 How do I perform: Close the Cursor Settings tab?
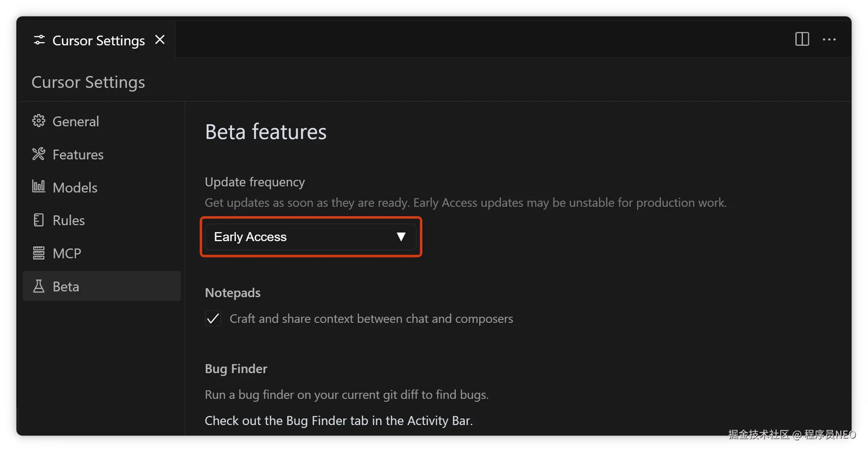click(160, 40)
